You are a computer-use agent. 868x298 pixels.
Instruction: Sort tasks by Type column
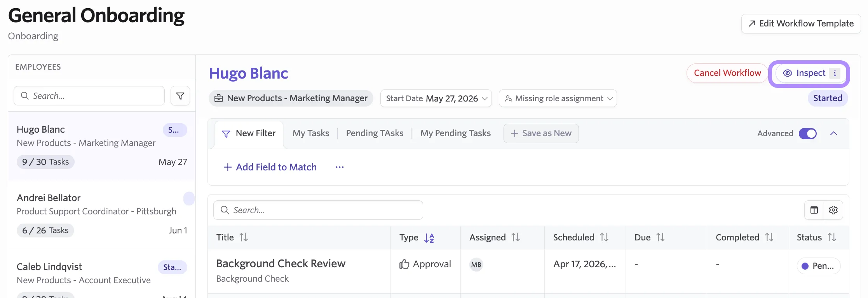429,238
